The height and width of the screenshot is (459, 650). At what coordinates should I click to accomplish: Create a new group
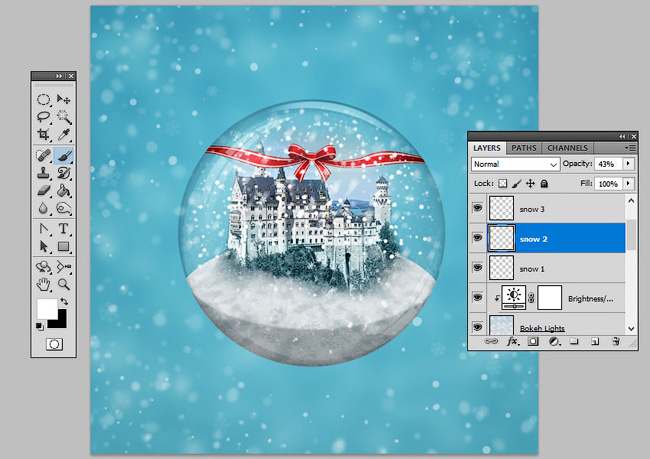[x=574, y=341]
